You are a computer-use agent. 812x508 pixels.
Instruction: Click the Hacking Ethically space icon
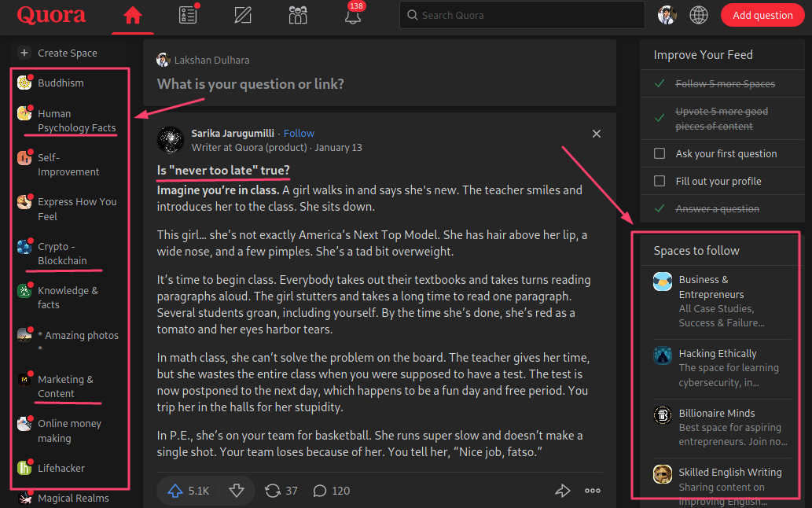point(663,355)
